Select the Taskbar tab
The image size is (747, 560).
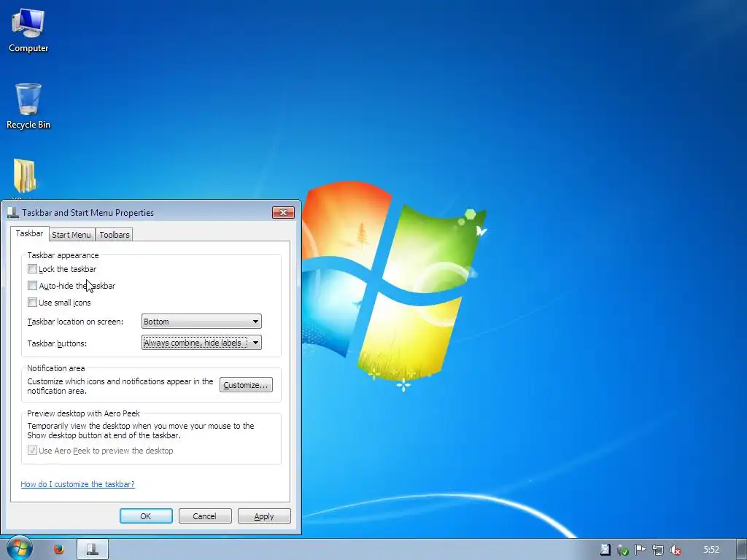(29, 233)
